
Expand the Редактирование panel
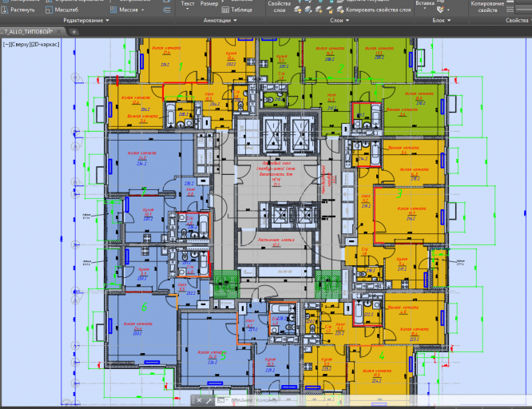coord(86,20)
